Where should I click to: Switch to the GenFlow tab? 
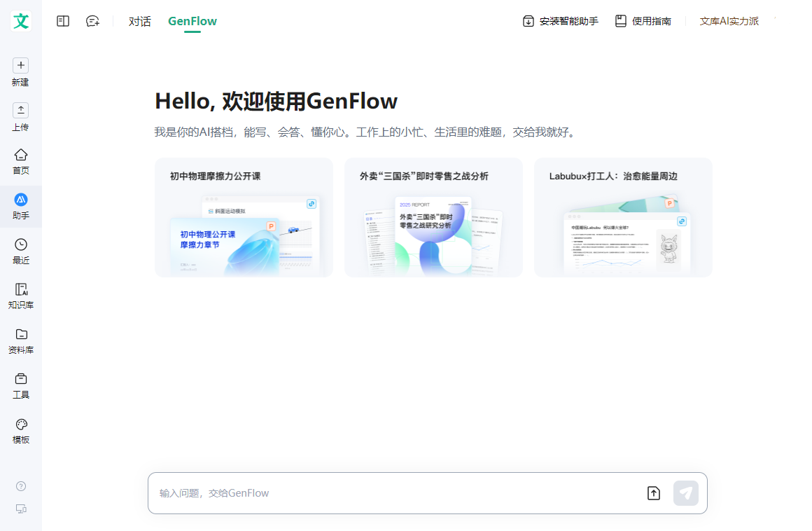(192, 21)
